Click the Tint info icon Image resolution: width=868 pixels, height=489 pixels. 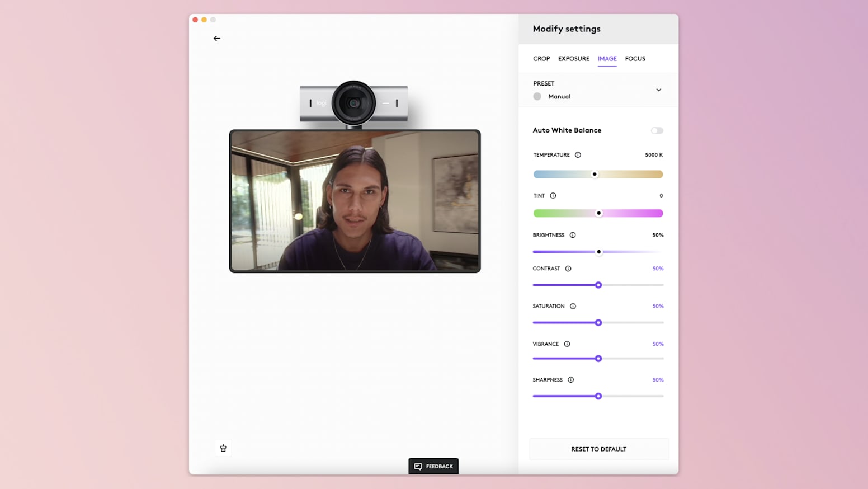[x=553, y=196]
